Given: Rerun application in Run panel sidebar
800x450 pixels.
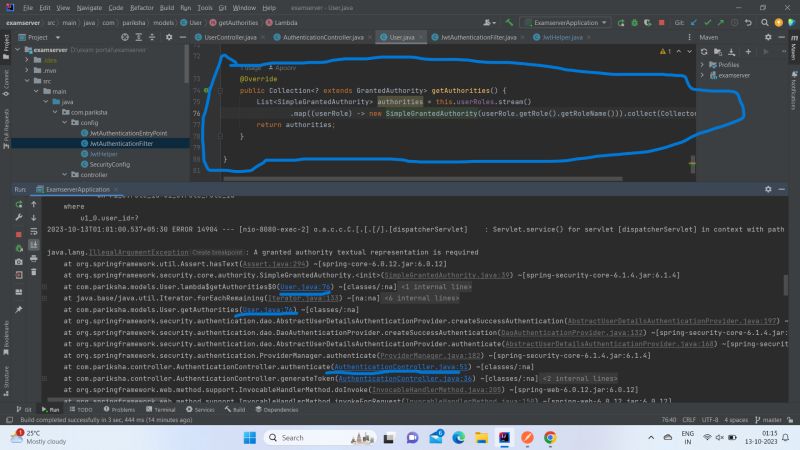Looking at the screenshot, I should point(19,204).
